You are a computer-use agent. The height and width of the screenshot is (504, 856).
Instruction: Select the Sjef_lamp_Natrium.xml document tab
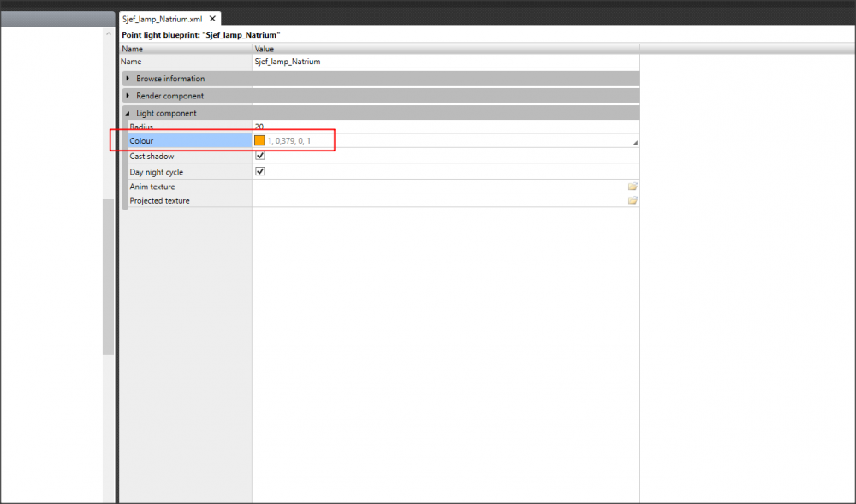tap(162, 19)
